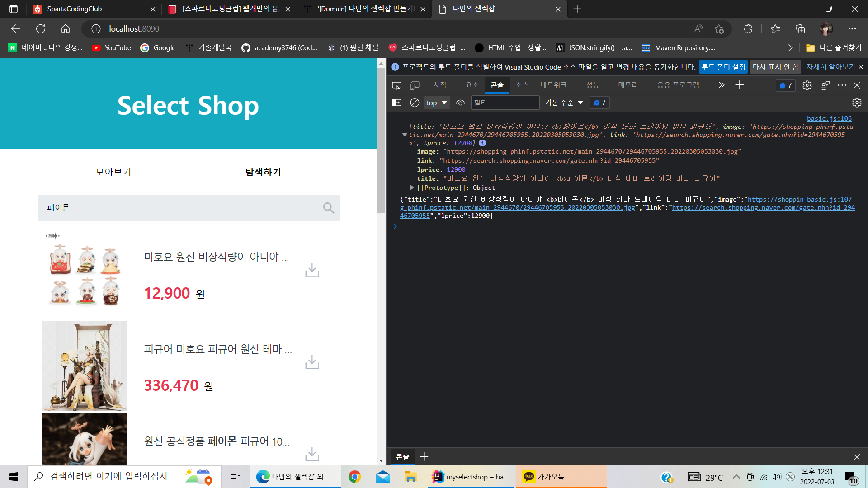Toggle the console sidebar

tap(396, 103)
